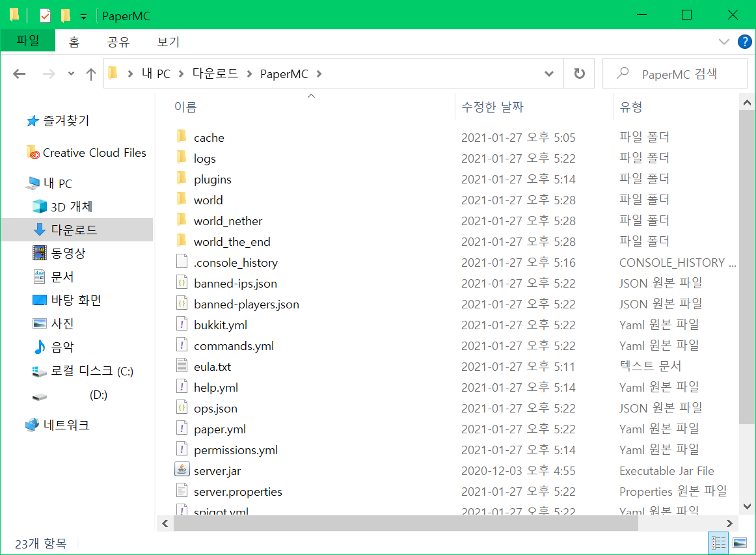The width and height of the screenshot is (756, 555).
Task: Click the banned-ips.json file icon
Action: point(182,282)
